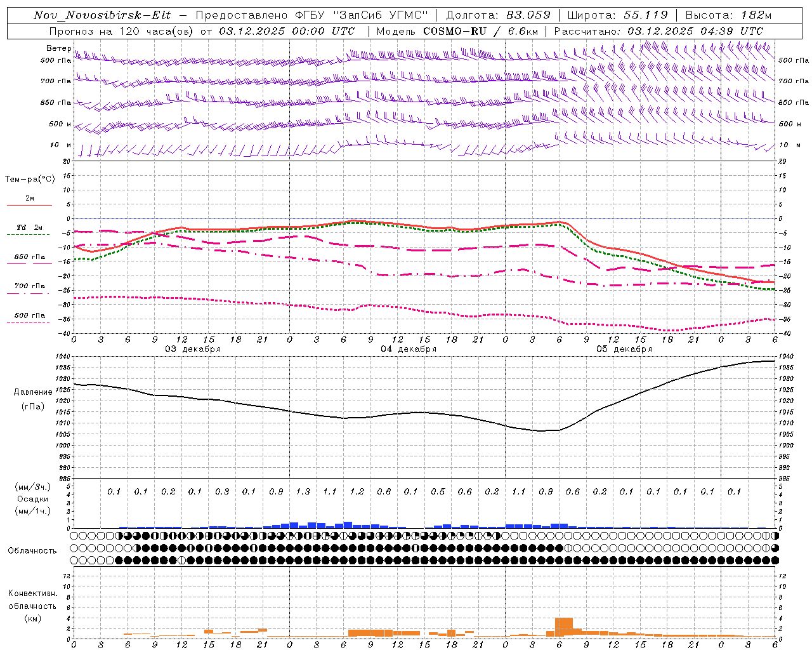Click the 500 м wind level label on left
The width and height of the screenshot is (812, 650).
pyautogui.click(x=60, y=124)
